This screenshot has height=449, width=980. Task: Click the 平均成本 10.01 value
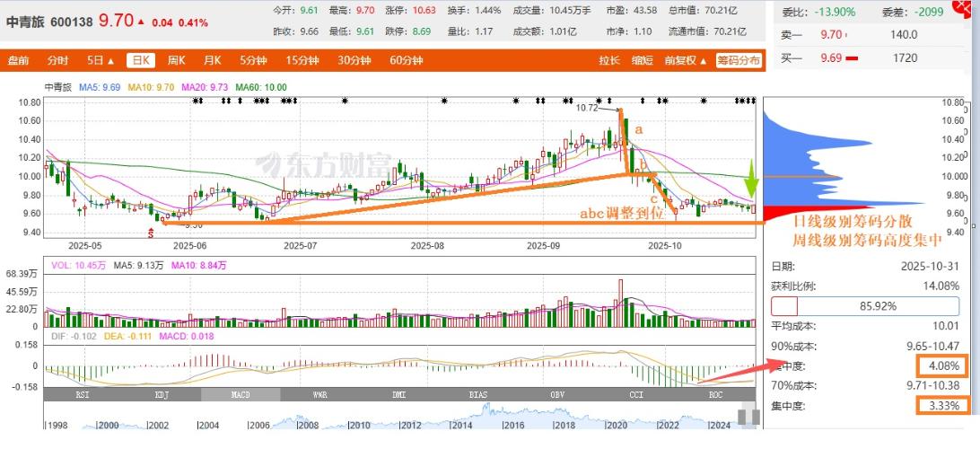click(948, 325)
